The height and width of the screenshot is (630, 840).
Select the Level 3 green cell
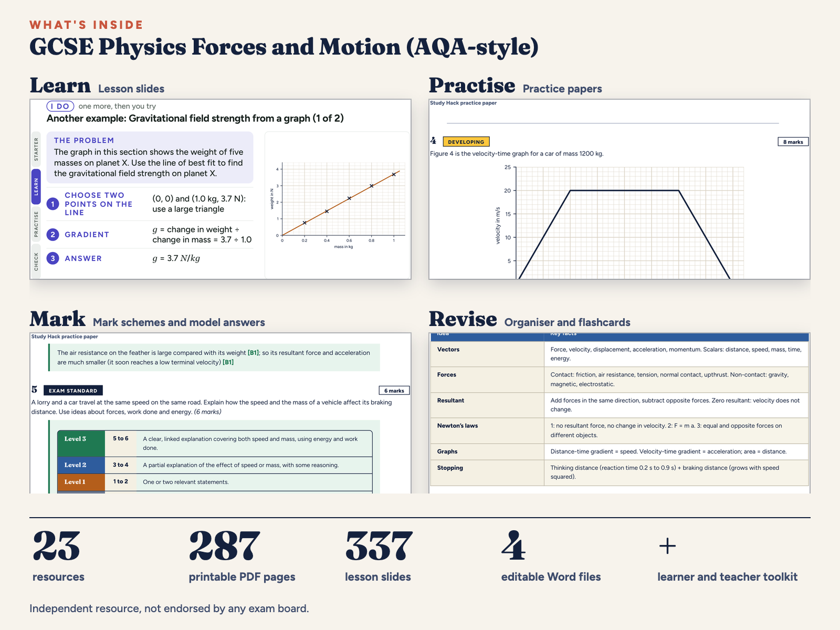(81, 444)
